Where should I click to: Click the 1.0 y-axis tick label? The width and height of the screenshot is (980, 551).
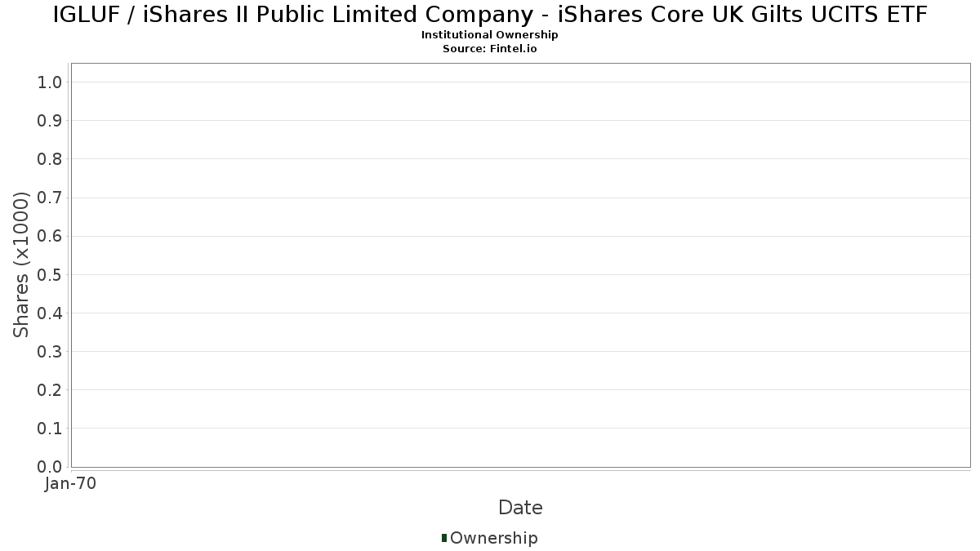coord(50,82)
